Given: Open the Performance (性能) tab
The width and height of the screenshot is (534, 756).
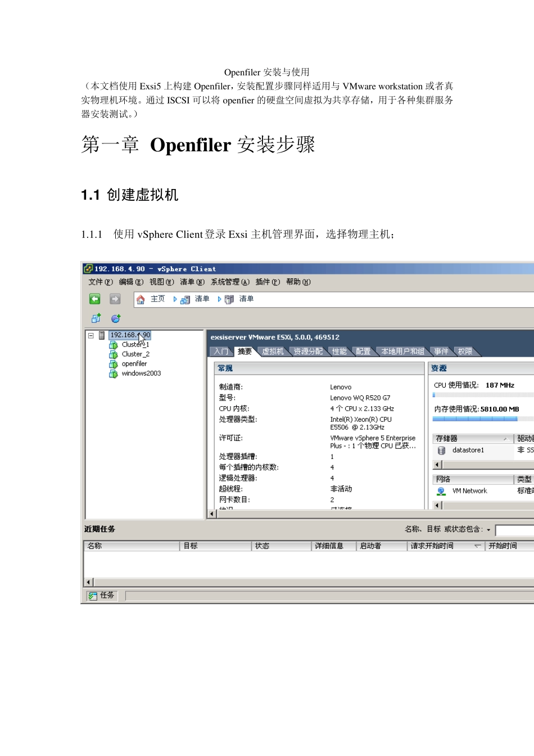Looking at the screenshot, I should pos(339,352).
